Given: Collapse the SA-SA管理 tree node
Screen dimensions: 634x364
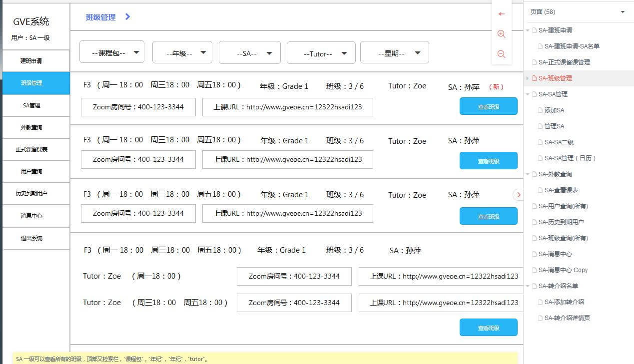Looking at the screenshot, I should pos(528,94).
